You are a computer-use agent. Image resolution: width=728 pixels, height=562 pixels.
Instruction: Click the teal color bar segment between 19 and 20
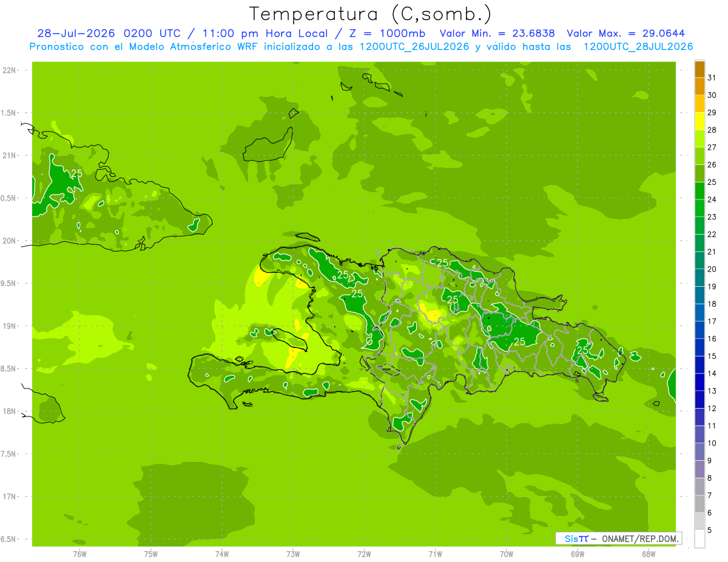(x=699, y=278)
